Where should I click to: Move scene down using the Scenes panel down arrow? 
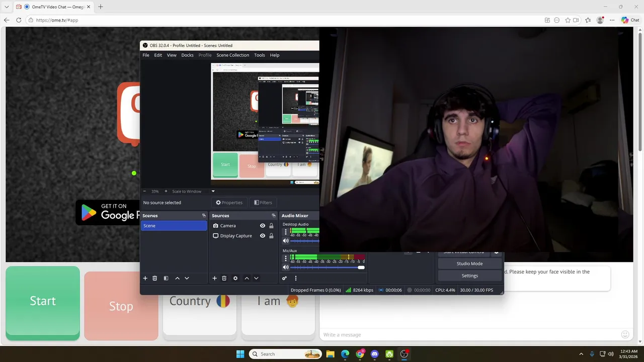(187, 278)
